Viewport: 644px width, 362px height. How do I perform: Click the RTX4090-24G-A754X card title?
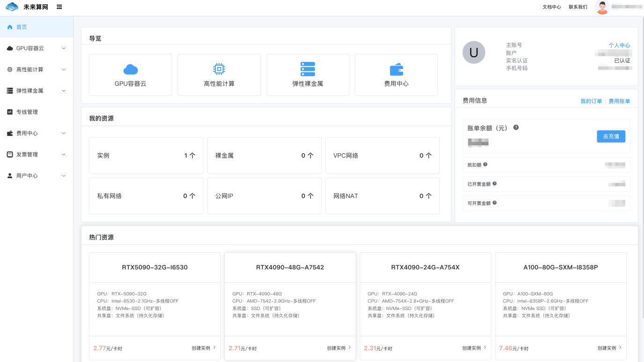(x=425, y=267)
